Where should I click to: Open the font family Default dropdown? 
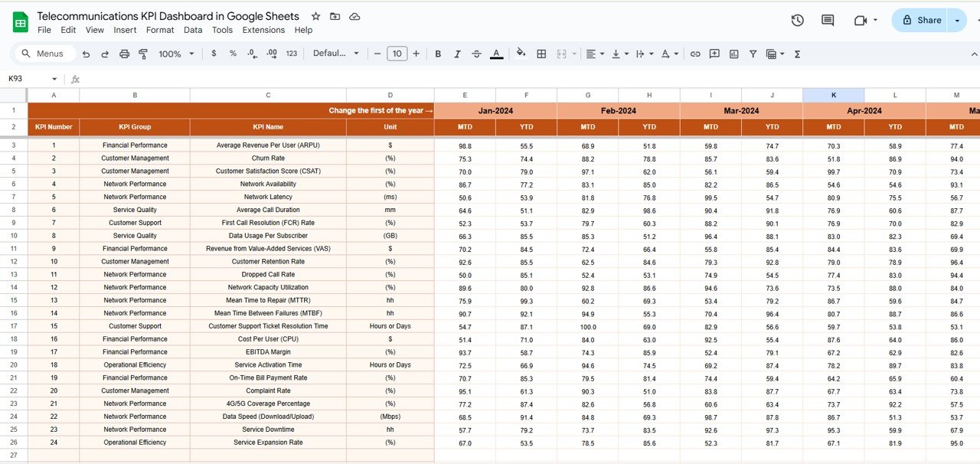tap(336, 54)
